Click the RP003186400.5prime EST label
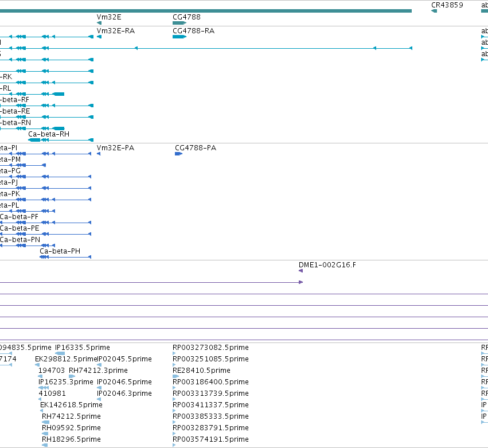 (210, 382)
